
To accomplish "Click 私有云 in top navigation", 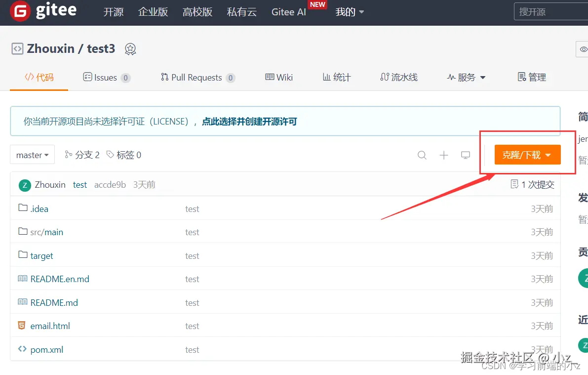I will (242, 12).
